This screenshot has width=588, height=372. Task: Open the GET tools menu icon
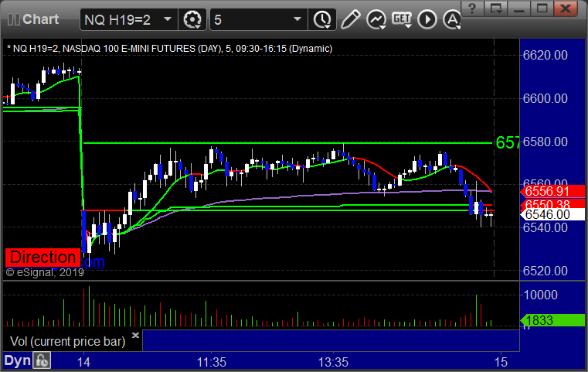402,19
